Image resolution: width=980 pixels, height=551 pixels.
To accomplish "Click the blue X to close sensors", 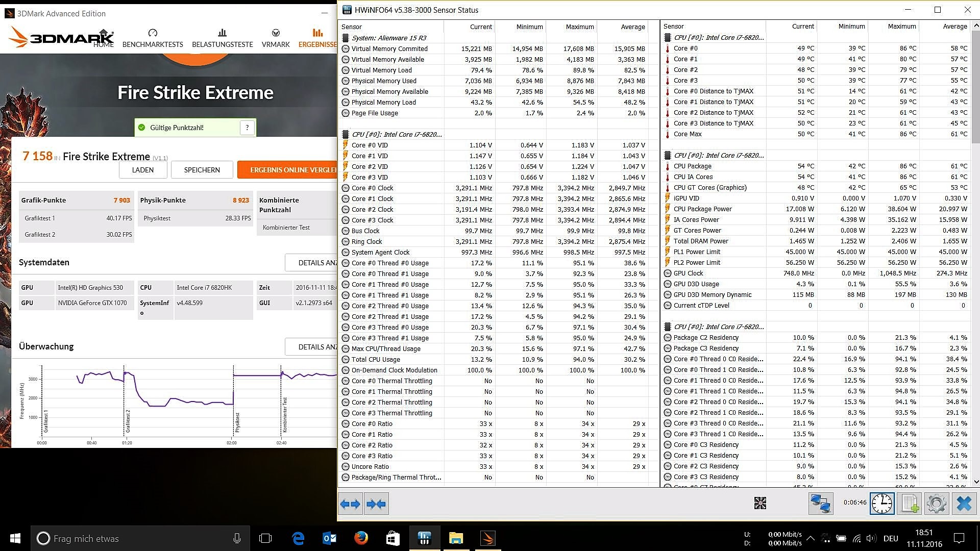I will point(964,504).
